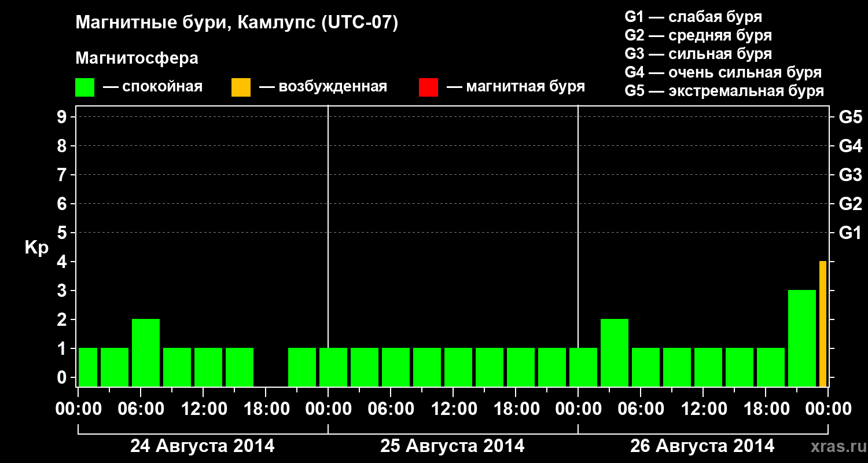The width and height of the screenshot is (868, 463).
Task: Click the green 'спокойная' legend swatch
Action: click(x=84, y=87)
